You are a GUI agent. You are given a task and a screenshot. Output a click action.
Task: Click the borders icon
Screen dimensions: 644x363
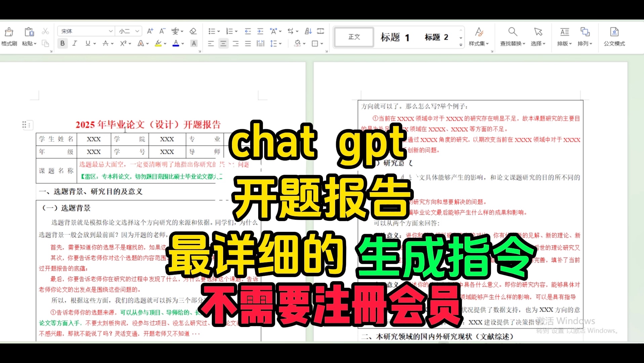pyautogui.click(x=315, y=43)
